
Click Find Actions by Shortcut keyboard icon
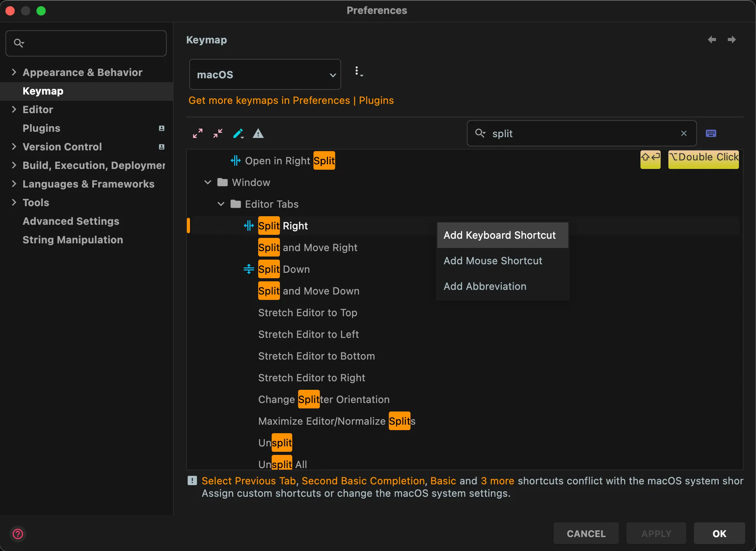[x=711, y=133]
